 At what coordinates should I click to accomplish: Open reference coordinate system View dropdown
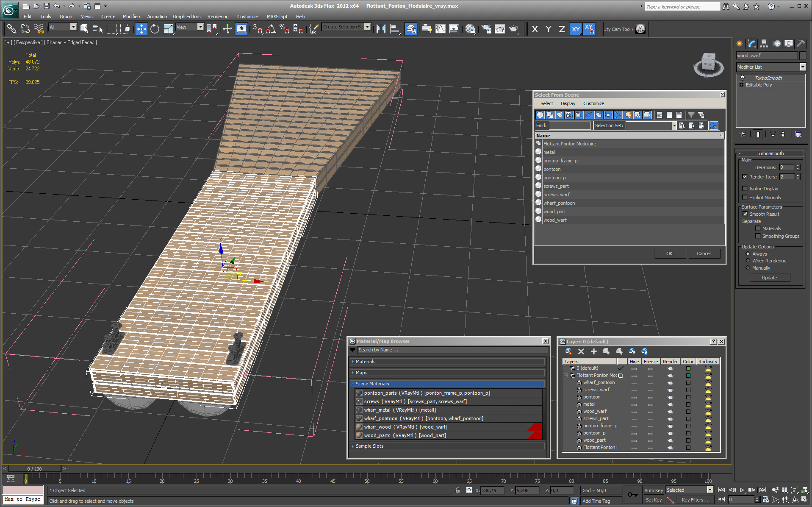(x=200, y=27)
